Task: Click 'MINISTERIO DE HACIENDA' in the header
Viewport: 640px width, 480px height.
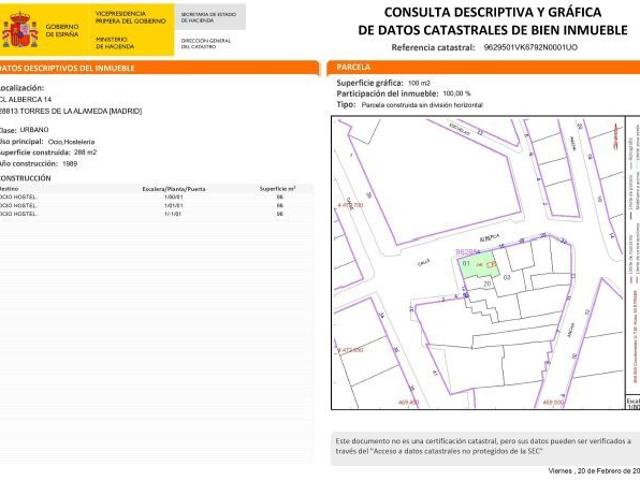Action: 115,43
